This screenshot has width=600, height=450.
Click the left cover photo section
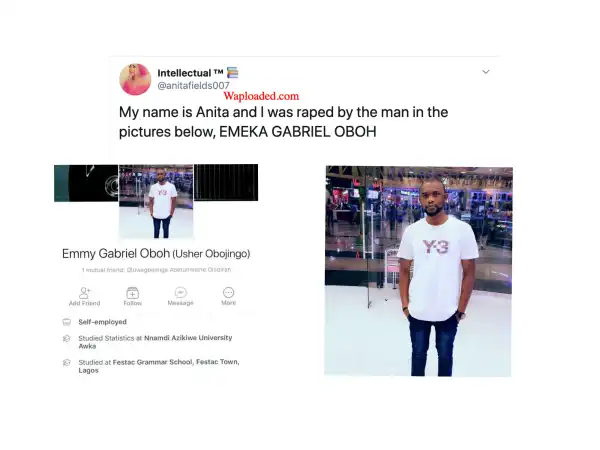point(86,183)
